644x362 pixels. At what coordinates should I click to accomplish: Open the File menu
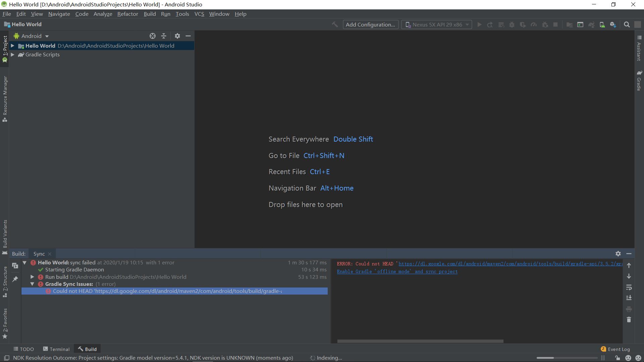pos(7,14)
